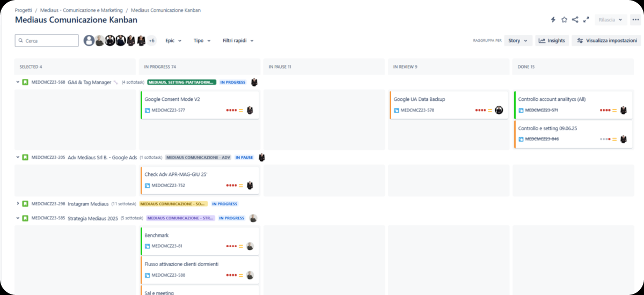
Task: Open the Rilascia dropdown button
Action: tap(611, 20)
